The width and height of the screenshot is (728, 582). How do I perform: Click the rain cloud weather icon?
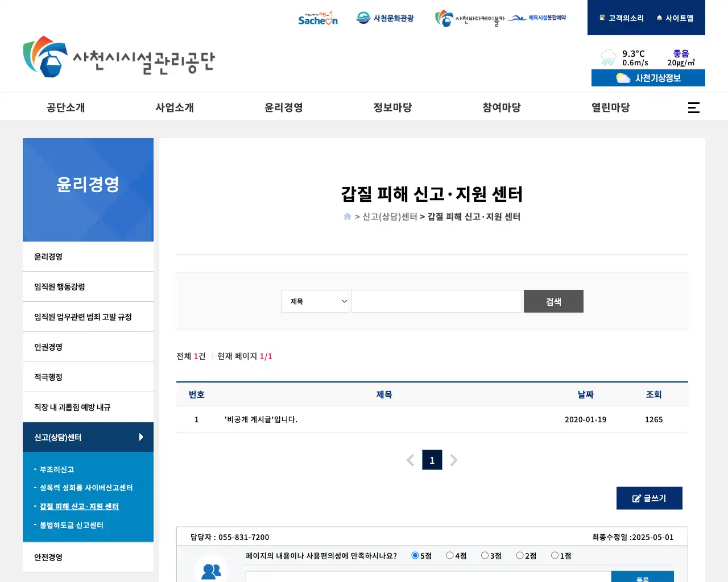pyautogui.click(x=608, y=57)
